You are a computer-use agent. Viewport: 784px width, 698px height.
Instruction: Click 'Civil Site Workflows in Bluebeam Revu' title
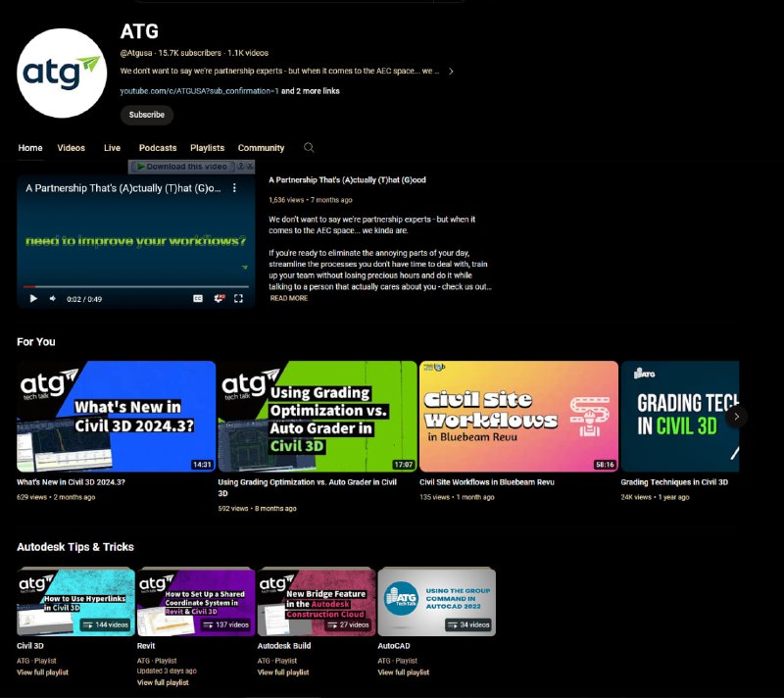pos(486,482)
